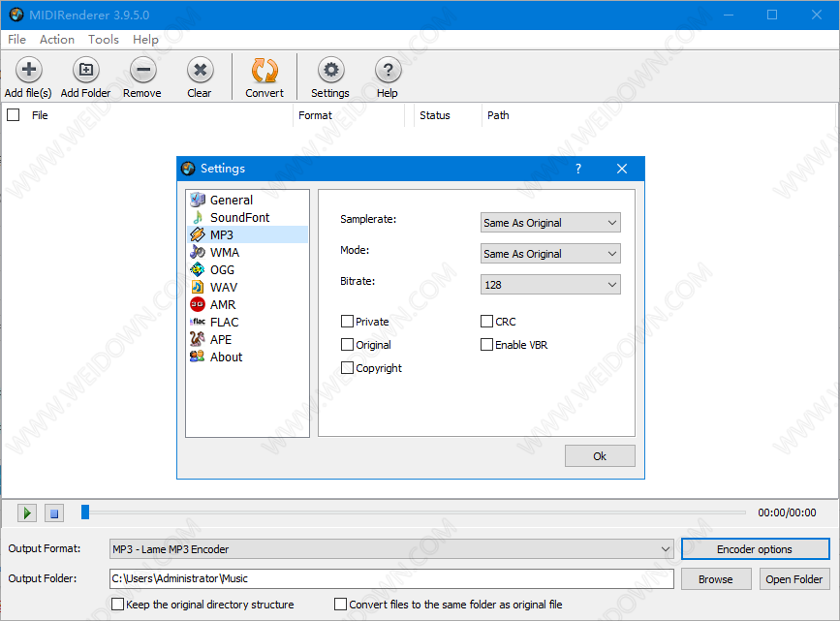Click the Browse button
This screenshot has width=840, height=621.
point(716,579)
